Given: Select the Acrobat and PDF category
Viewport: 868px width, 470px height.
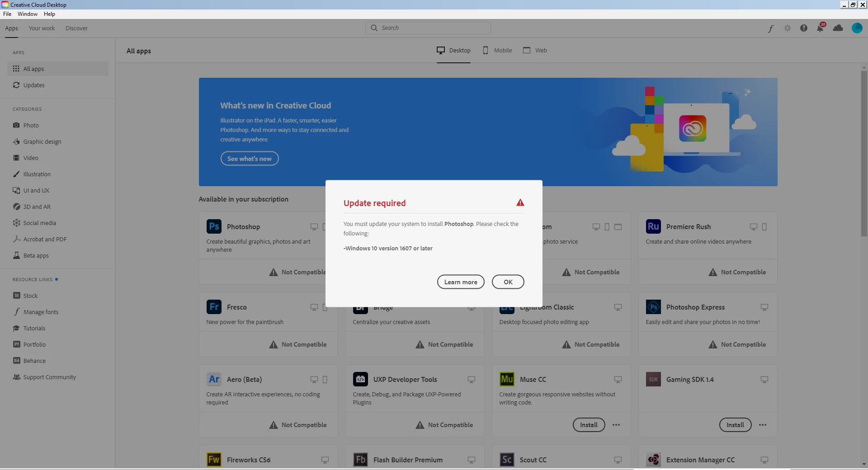Looking at the screenshot, I should pos(58,239).
